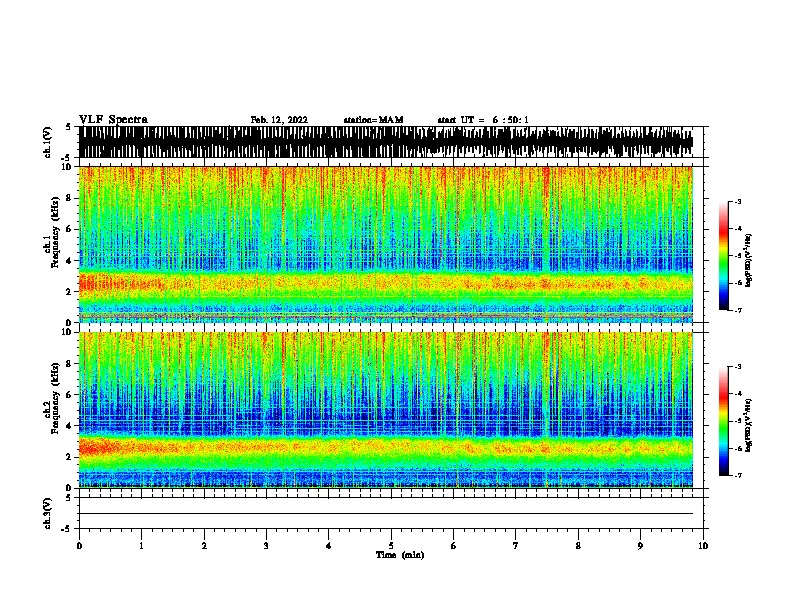Click the 10 kHz tick on ch.2 frequency axis
The width and height of the screenshot is (792, 612).
[67, 332]
